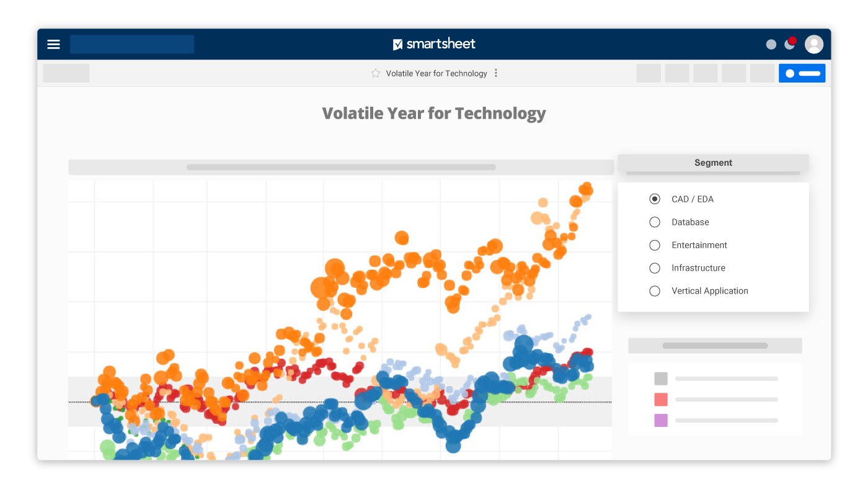
Task: Click the red legend color swatch
Action: pos(661,400)
